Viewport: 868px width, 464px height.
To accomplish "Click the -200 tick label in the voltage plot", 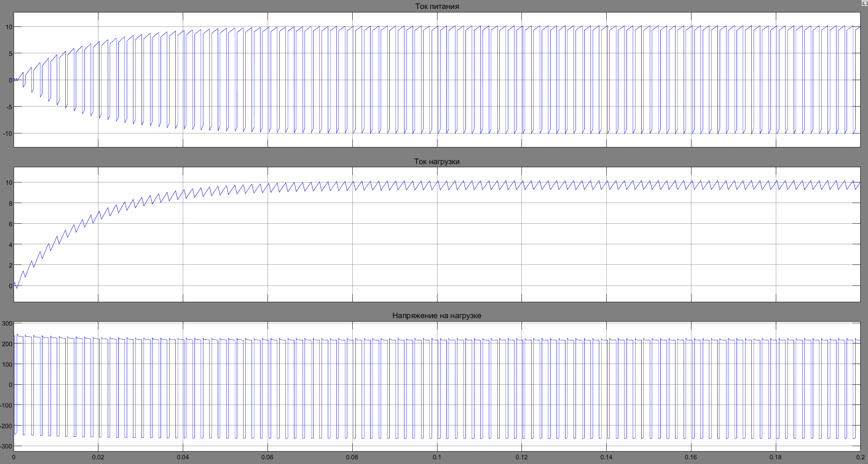I will click(6, 426).
